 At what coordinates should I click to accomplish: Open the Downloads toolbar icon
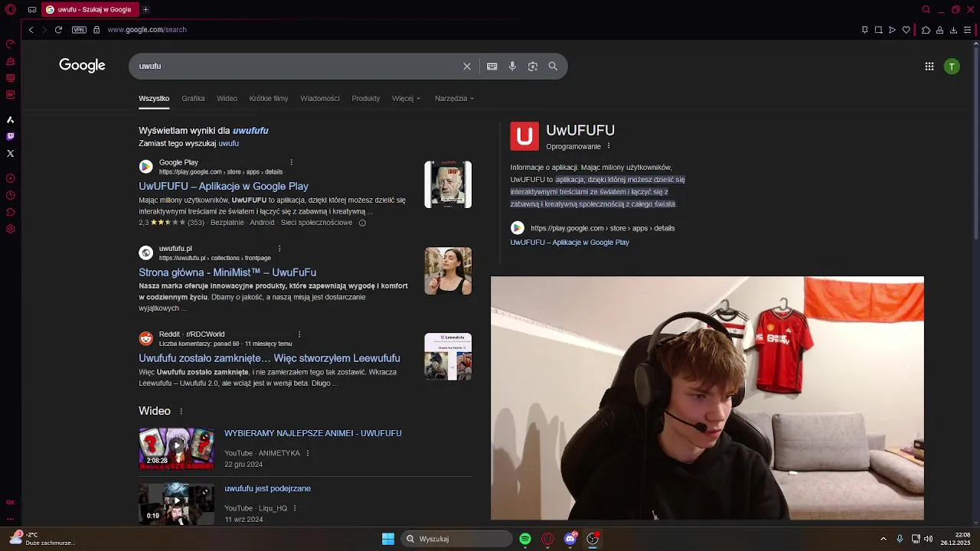[953, 30]
